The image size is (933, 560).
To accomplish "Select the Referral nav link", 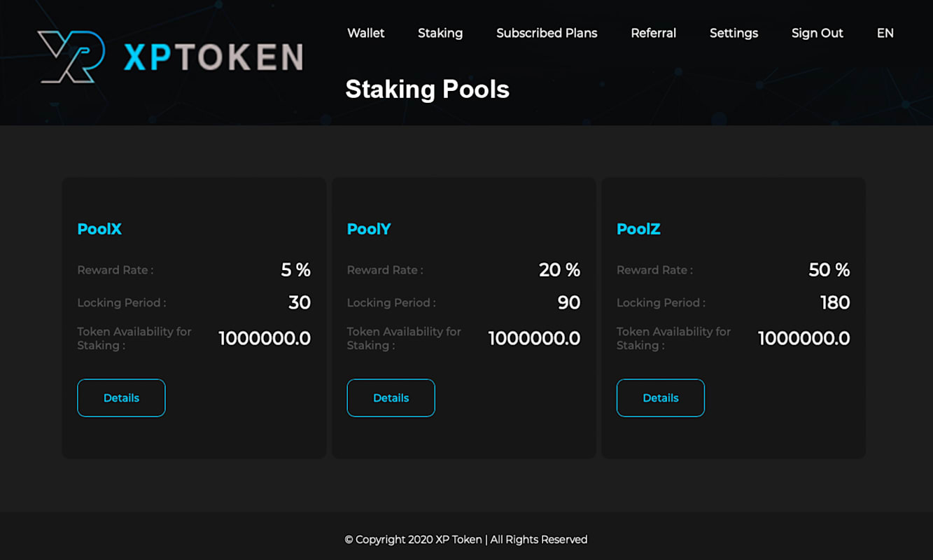I will click(x=654, y=33).
